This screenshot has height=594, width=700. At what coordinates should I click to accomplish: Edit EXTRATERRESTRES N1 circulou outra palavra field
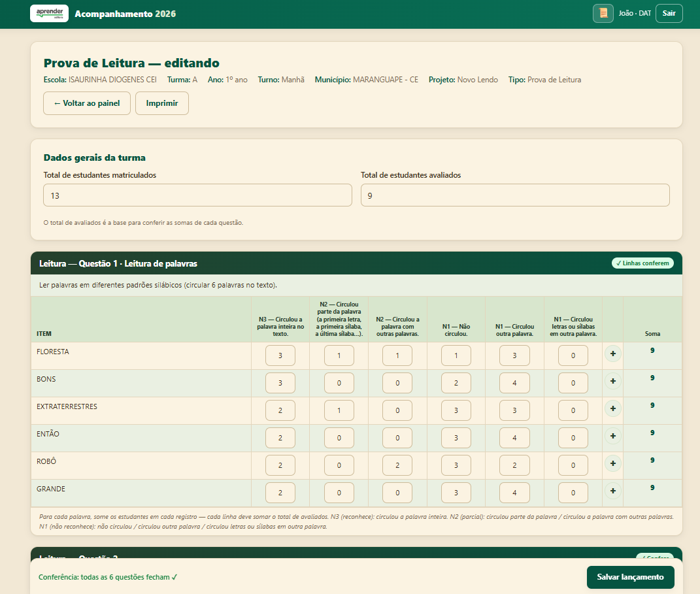click(515, 410)
